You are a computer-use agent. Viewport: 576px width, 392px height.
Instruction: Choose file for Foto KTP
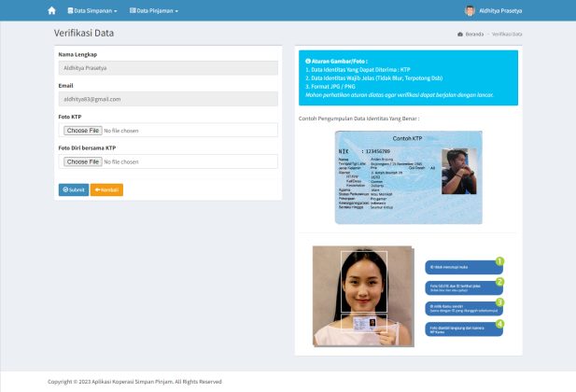(83, 131)
